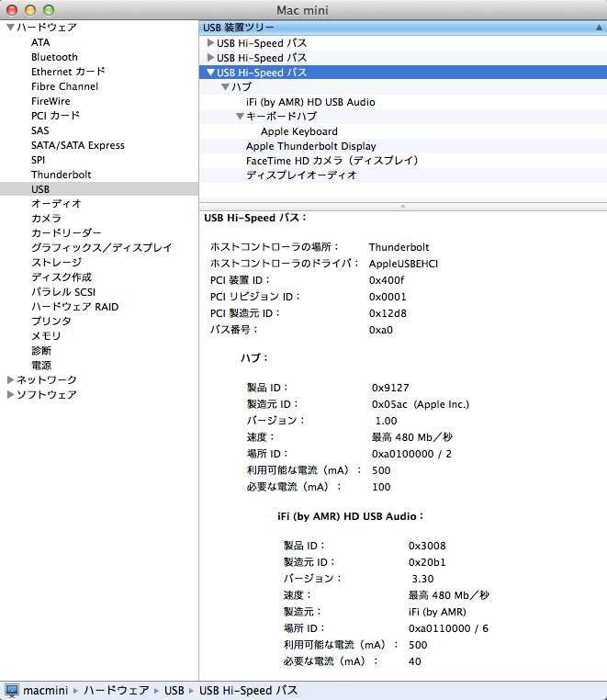Click the バス番号 value 0xa0

click(x=381, y=330)
